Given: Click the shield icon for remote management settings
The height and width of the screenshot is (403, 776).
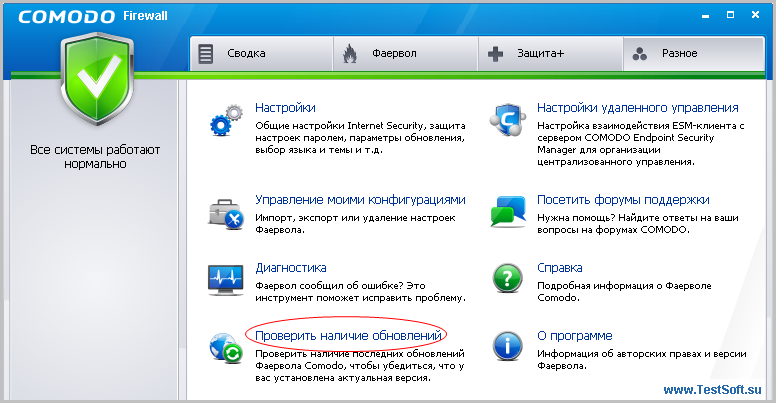Looking at the screenshot, I should coord(507,120).
